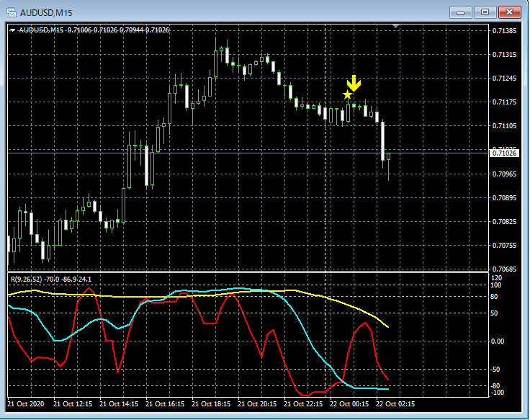
Task: Minimize the AUDUSD,M15 chart window
Action: 460,12
